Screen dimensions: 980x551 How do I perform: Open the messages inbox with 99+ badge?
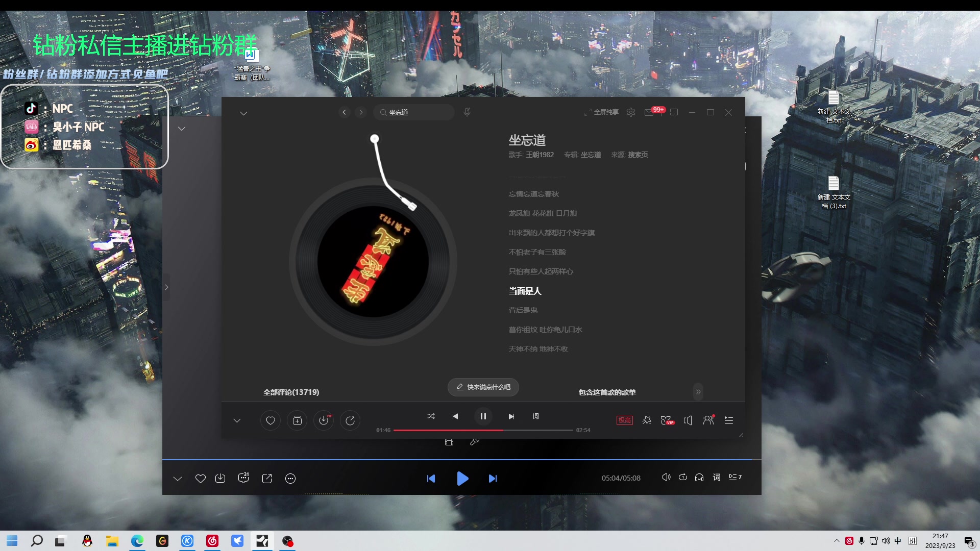coord(649,112)
